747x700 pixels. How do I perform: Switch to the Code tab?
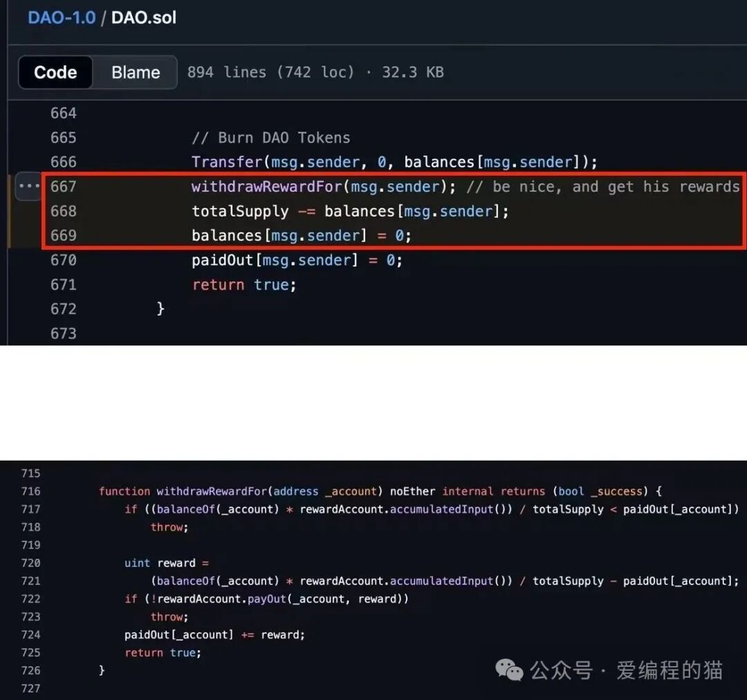[55, 72]
